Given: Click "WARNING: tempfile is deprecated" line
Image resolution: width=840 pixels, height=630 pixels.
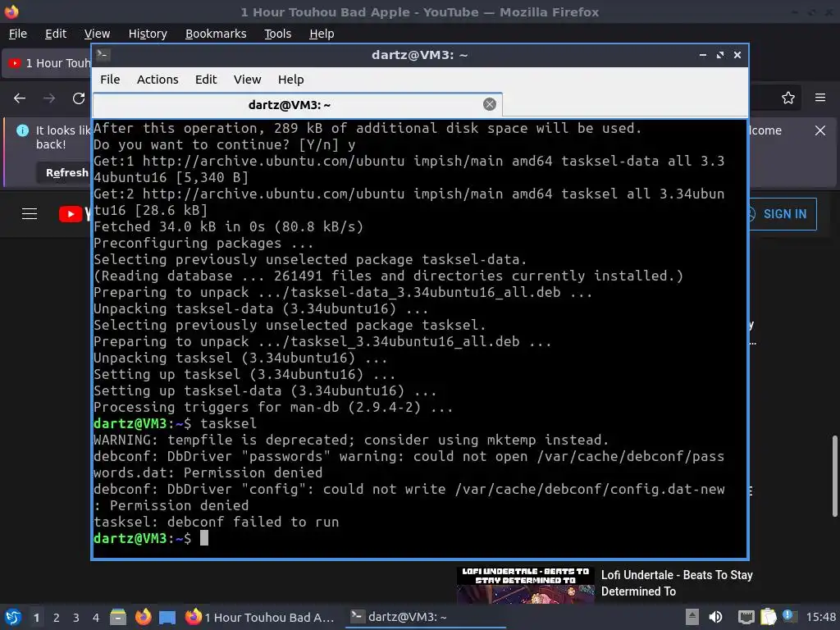Looking at the screenshot, I should click(351, 441).
